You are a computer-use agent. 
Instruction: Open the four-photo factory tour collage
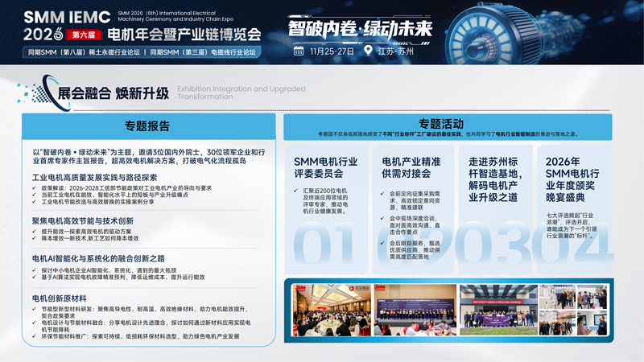click(x=573, y=310)
